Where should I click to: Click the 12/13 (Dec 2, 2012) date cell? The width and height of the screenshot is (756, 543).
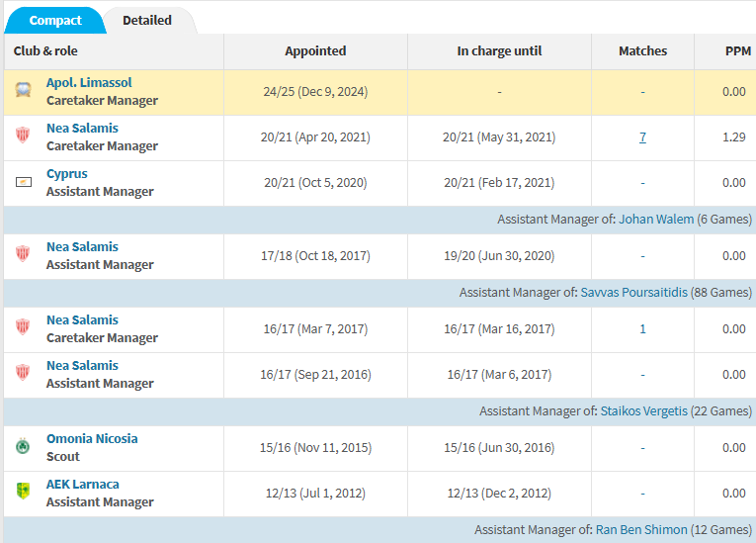[499, 494]
